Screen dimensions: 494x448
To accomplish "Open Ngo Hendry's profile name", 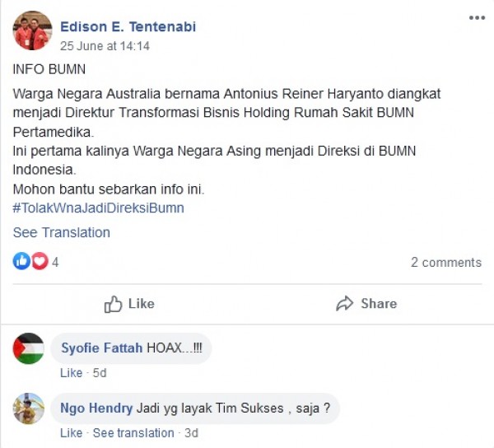I will [96, 408].
